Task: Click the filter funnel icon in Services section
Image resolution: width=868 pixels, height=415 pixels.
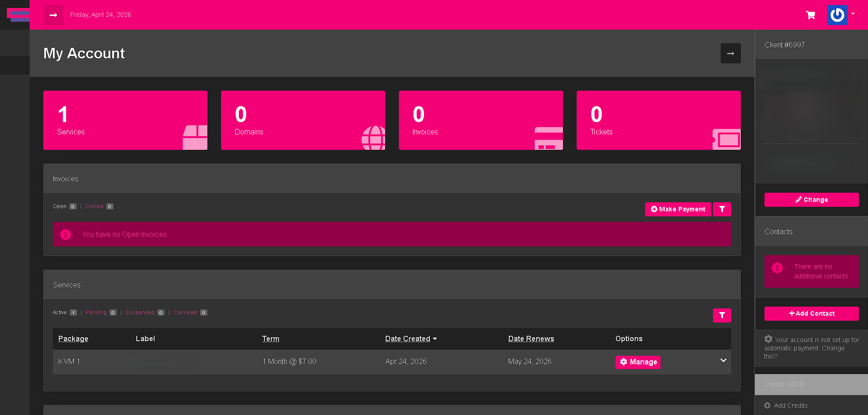Action: click(x=722, y=315)
